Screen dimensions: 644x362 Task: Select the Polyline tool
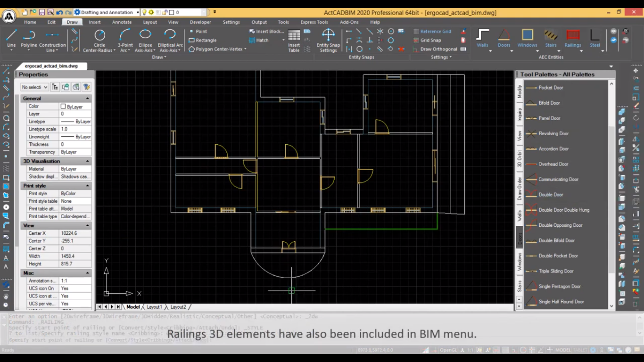coord(29,38)
